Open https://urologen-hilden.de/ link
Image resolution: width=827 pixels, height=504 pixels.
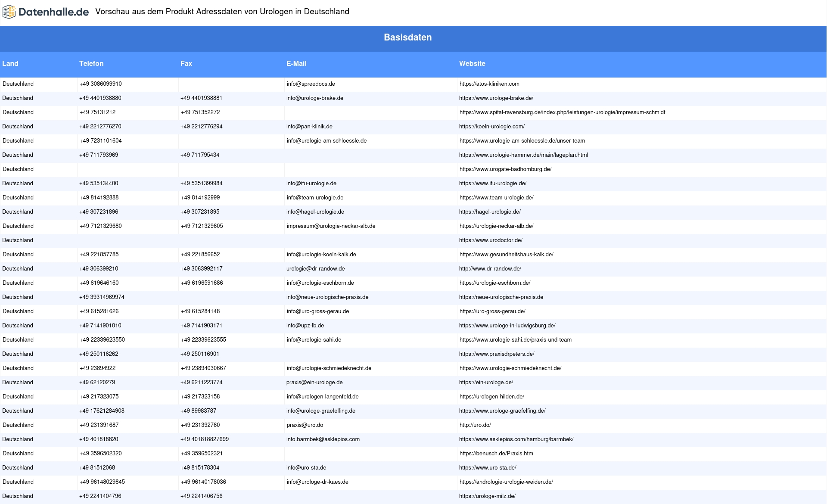click(492, 397)
